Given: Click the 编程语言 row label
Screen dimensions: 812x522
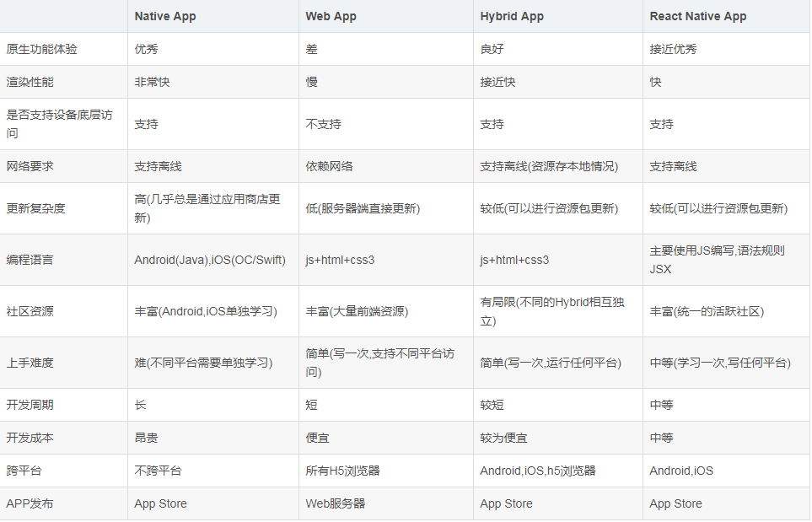Looking at the screenshot, I should click(30, 260).
